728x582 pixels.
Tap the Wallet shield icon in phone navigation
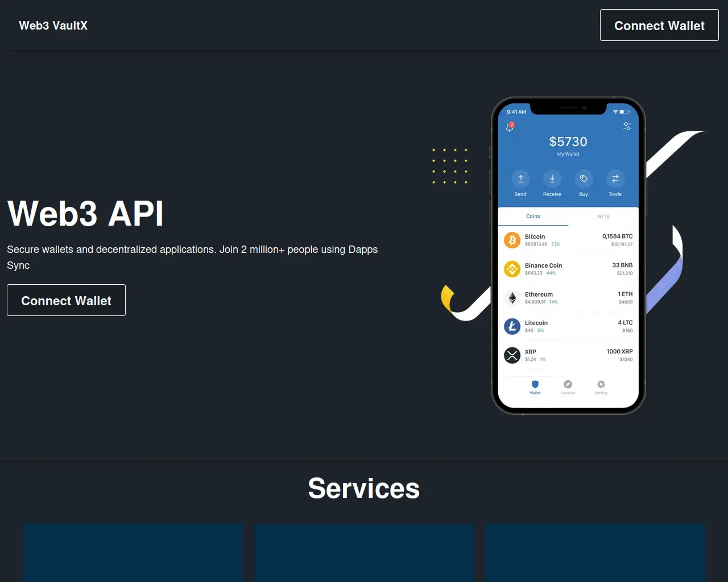click(535, 384)
